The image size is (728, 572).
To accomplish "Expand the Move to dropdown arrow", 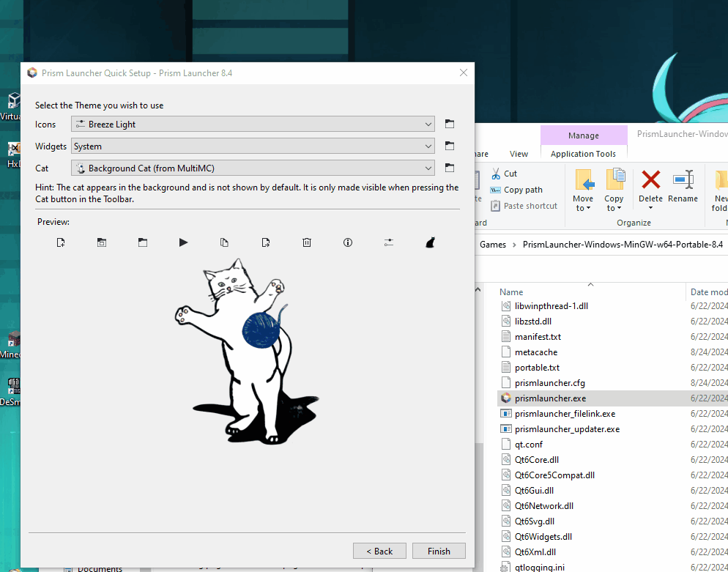I will tap(588, 209).
